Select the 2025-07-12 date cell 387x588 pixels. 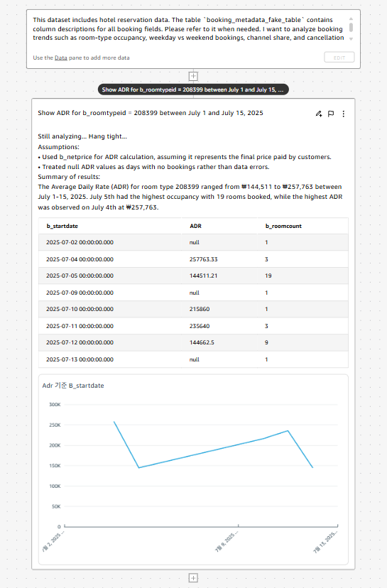(x=80, y=342)
